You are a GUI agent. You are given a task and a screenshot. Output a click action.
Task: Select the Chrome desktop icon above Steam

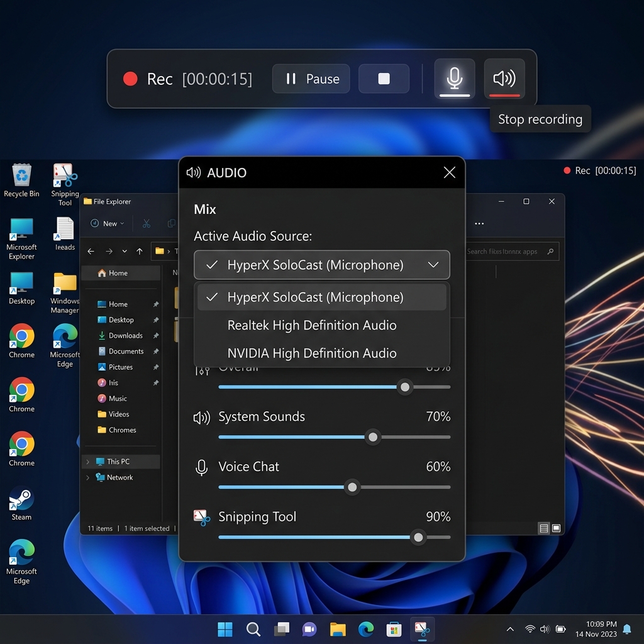point(21,449)
